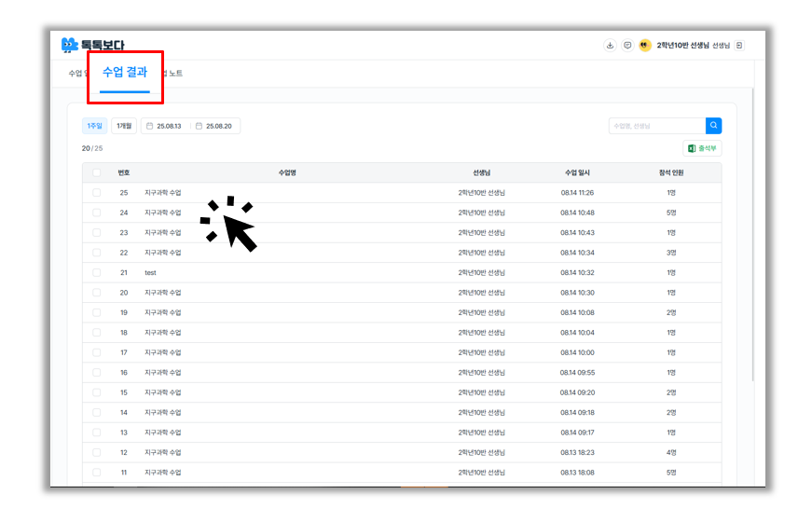Click the end date calendar icon

199,126
